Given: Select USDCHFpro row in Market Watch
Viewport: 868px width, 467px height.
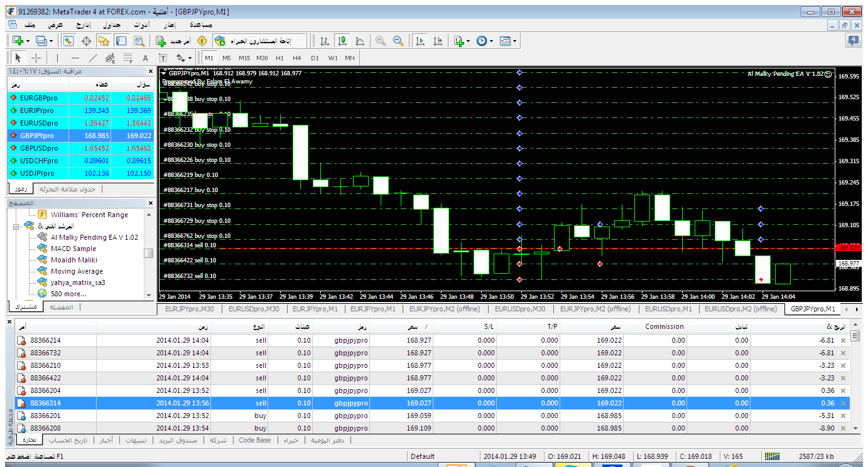Looking at the screenshot, I should (80, 161).
